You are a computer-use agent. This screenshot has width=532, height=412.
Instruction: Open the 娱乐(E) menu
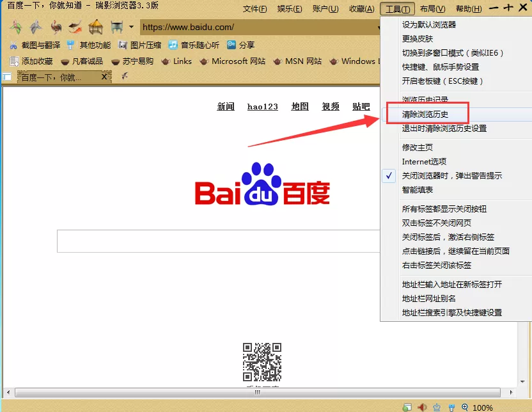pyautogui.click(x=290, y=9)
